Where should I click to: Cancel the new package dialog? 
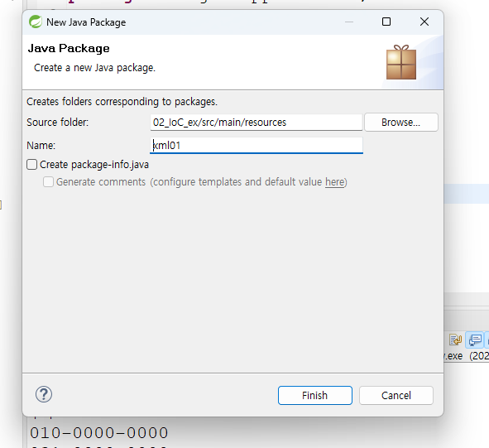coord(396,395)
